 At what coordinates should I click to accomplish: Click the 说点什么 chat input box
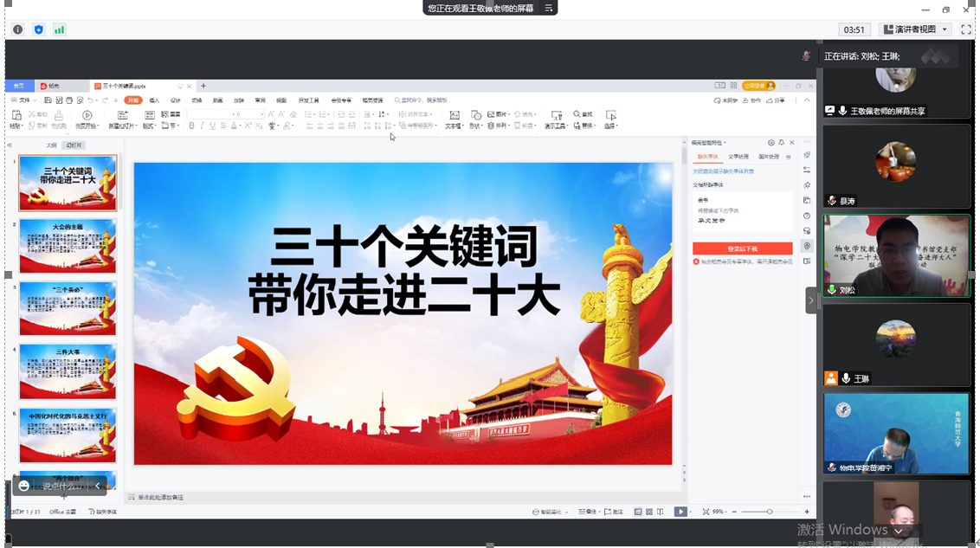click(60, 486)
